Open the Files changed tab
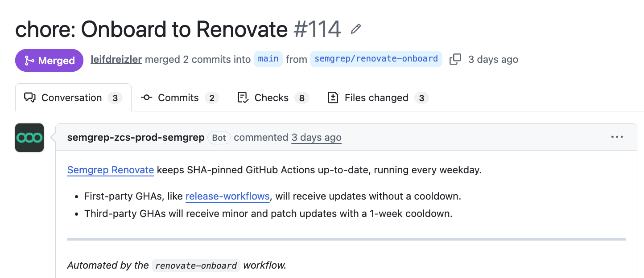Image resolution: width=644 pixels, height=278 pixels. 378,98
